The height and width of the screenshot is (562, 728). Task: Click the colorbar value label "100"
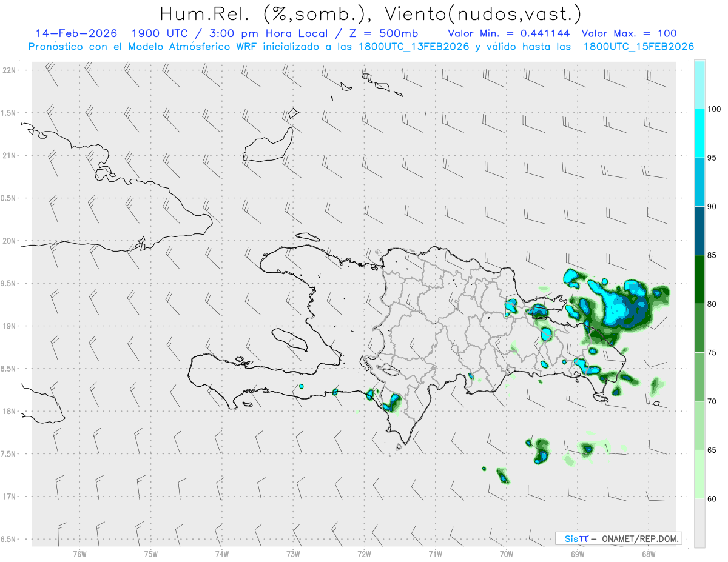coord(714,109)
